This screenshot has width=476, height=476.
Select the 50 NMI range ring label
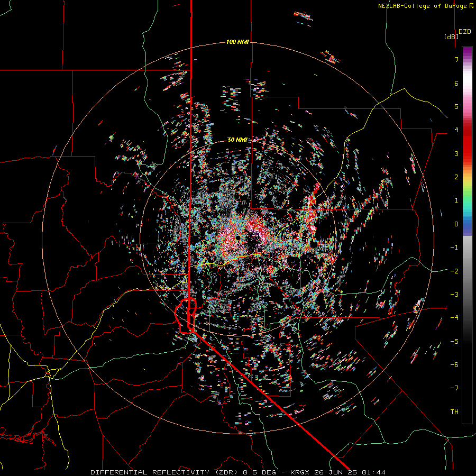coord(237,140)
